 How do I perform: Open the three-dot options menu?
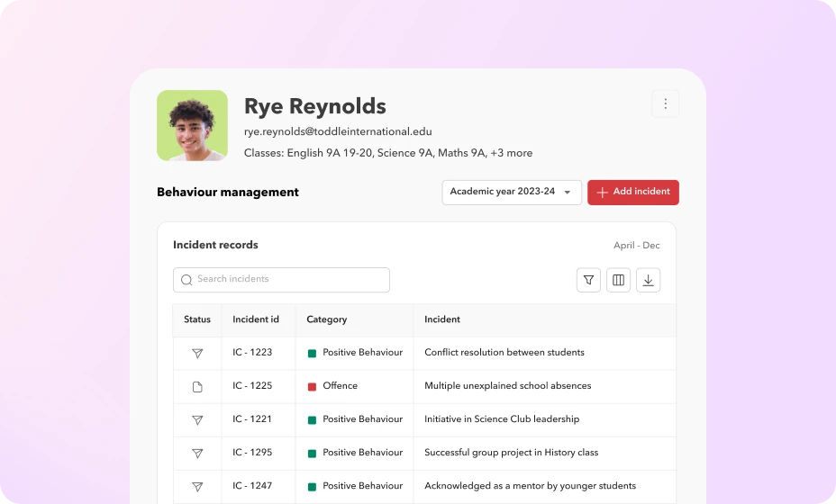tap(665, 103)
